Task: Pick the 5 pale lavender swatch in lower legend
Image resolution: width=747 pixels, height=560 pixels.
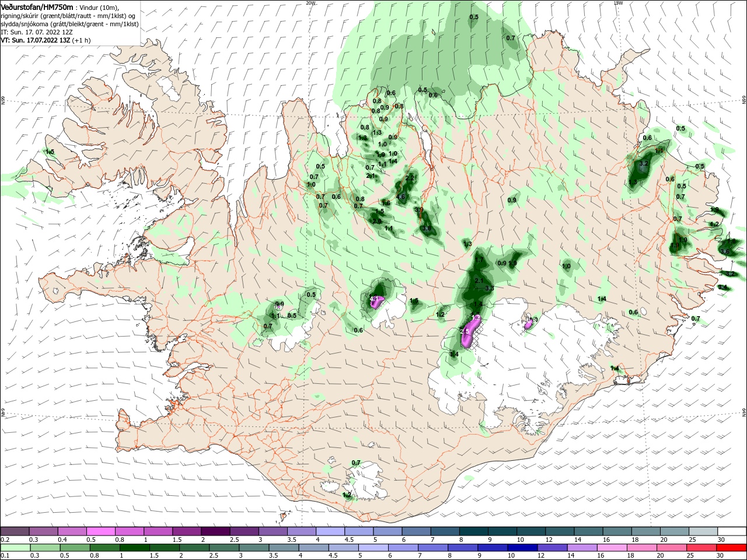Action: (373, 548)
